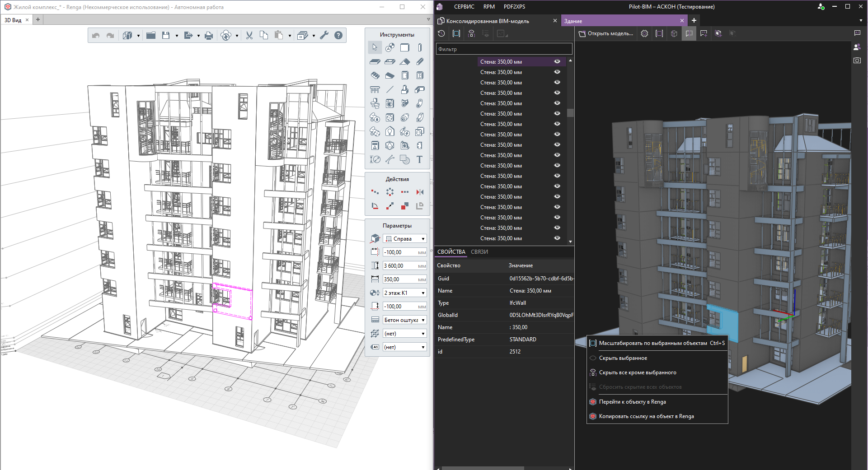Viewport: 868px width, 470px height.
Task: Click the 3 600,00 мм height field
Action: coord(405,266)
